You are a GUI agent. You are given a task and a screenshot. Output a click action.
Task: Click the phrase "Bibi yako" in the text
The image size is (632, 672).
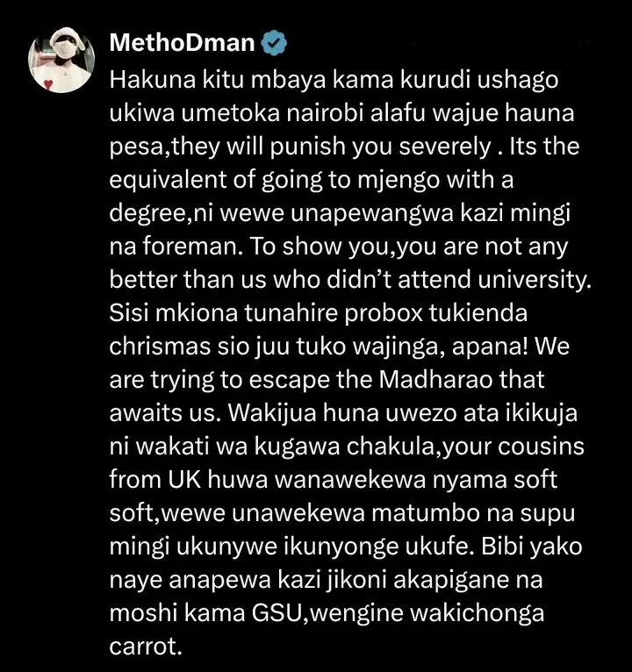(x=532, y=547)
